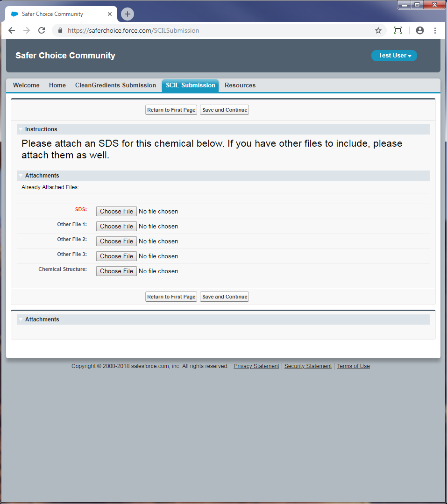Open the Terms of Use link
Image resolution: width=447 pixels, height=504 pixels.
coord(353,366)
